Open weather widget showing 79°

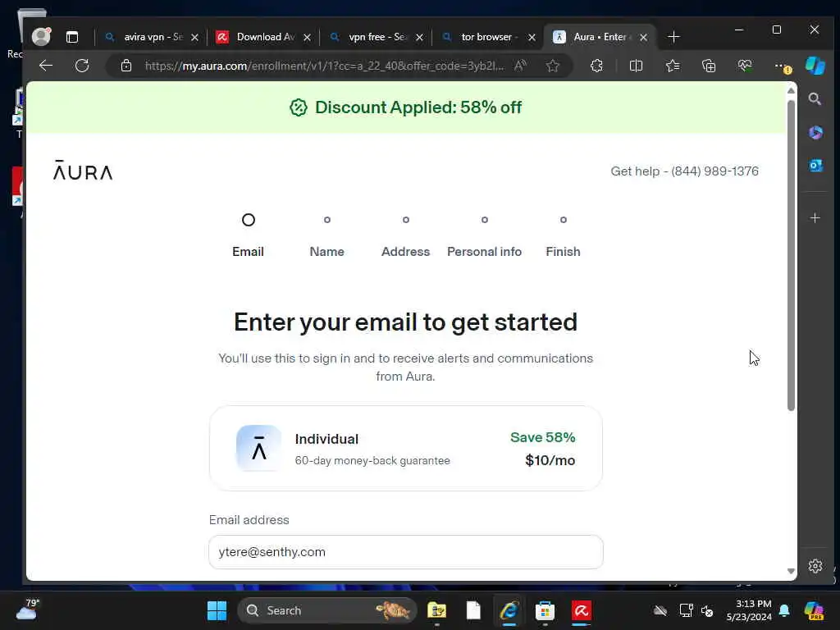click(28, 609)
